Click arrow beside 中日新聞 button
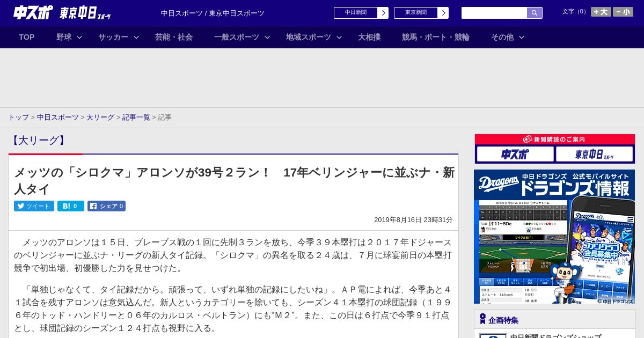 tap(383, 13)
